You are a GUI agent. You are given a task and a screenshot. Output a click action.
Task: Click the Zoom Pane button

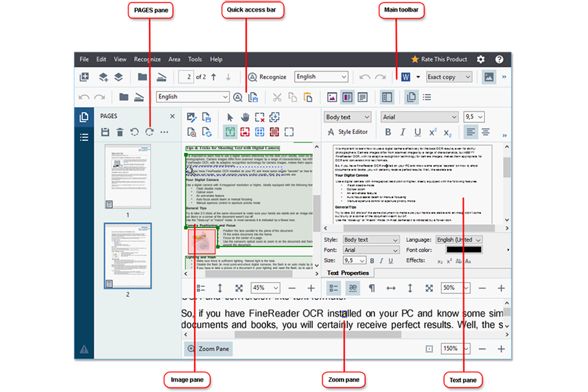[x=208, y=349]
